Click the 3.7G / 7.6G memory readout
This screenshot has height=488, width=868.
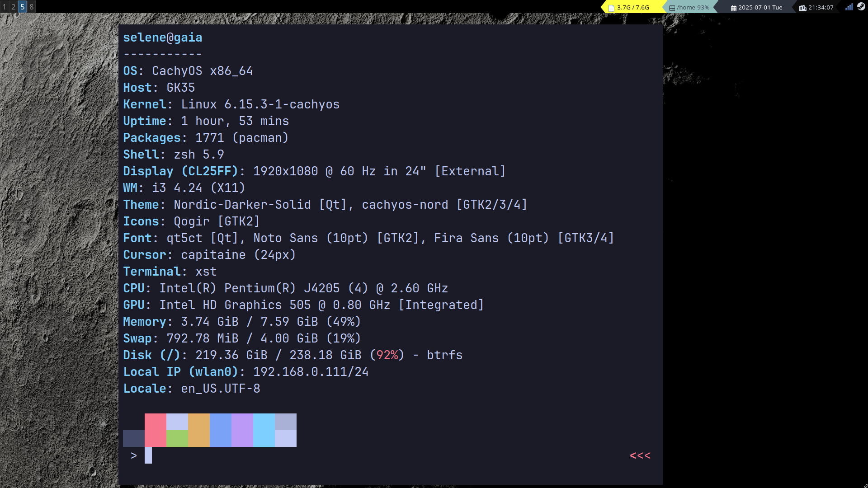633,8
